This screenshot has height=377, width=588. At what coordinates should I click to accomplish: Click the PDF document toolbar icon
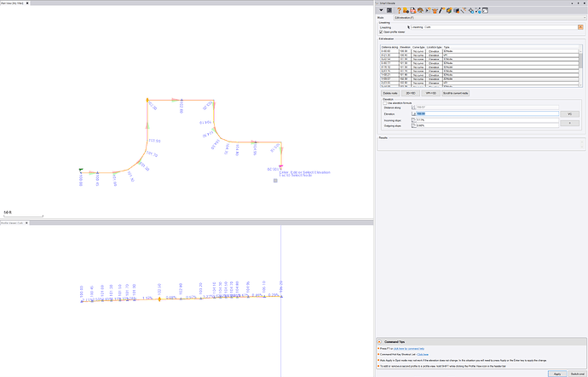click(412, 10)
